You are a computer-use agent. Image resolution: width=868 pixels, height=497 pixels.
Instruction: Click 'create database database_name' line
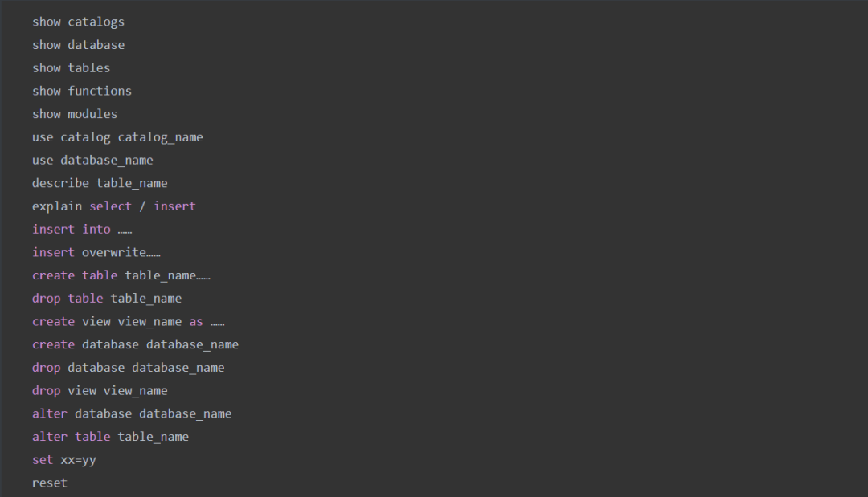(x=136, y=344)
